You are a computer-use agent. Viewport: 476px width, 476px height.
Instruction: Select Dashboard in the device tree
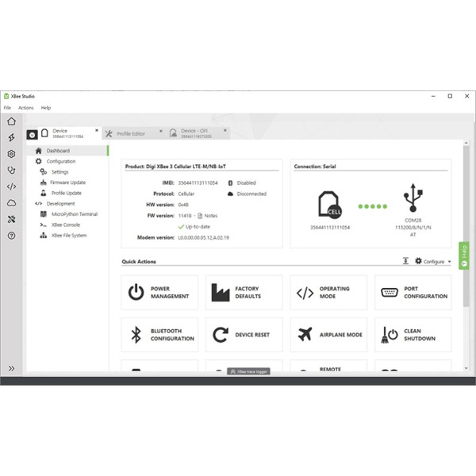tap(67, 151)
